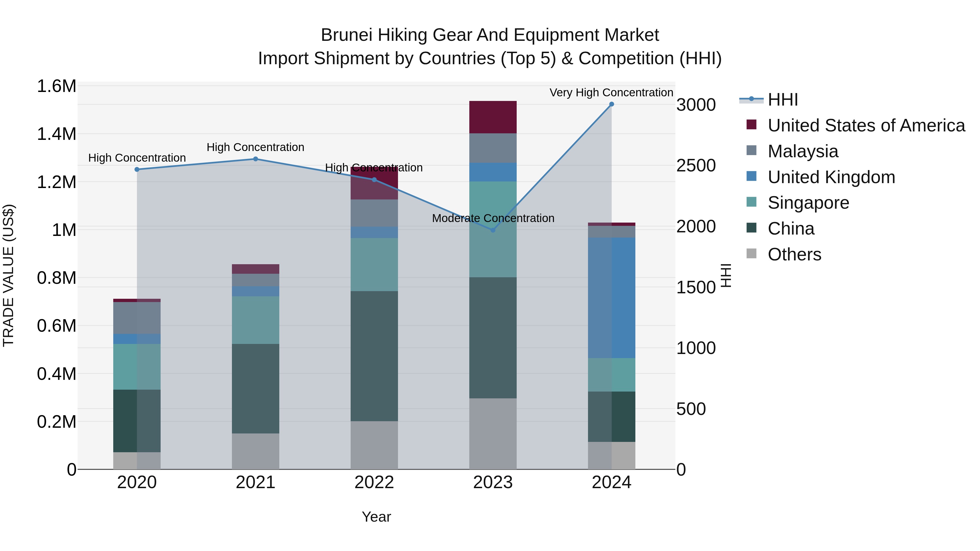Image resolution: width=980 pixels, height=551 pixels.
Task: Click the HHI data point for 2024
Action: pyautogui.click(x=612, y=104)
